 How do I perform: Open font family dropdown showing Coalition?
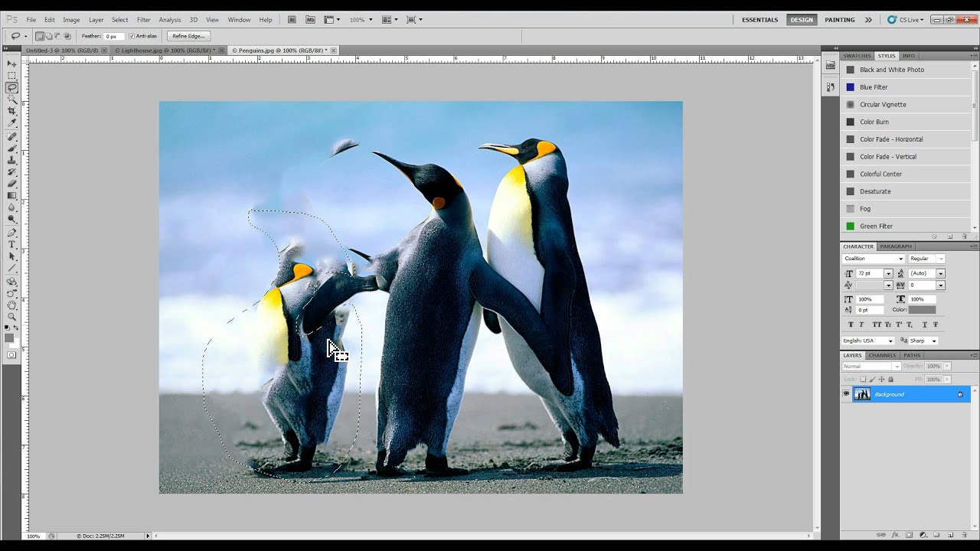pos(874,259)
